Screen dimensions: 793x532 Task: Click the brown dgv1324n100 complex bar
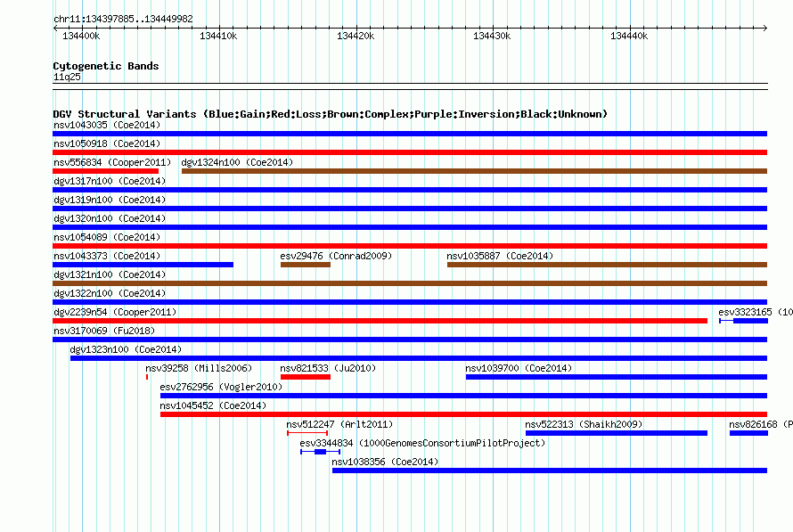pos(474,171)
